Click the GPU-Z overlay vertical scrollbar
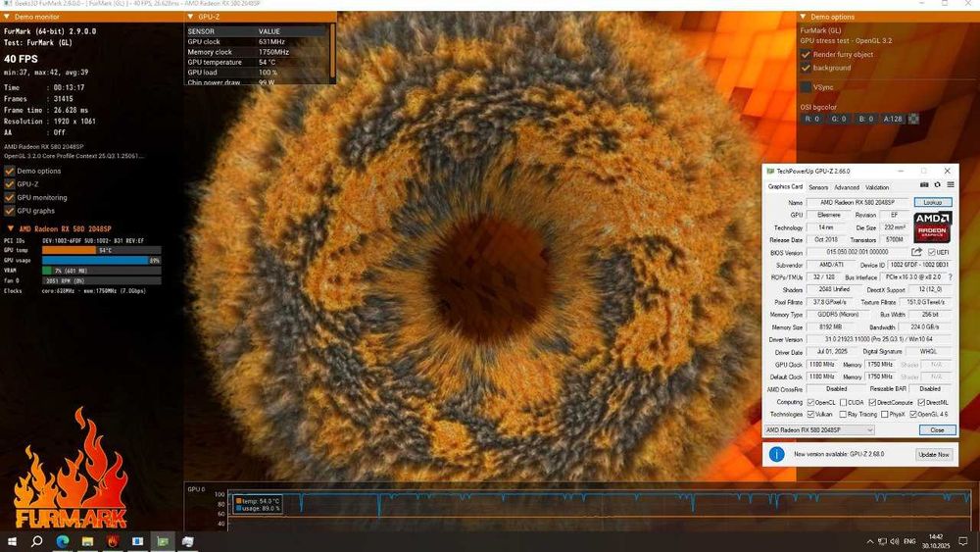The height and width of the screenshot is (552, 980). coord(332,50)
